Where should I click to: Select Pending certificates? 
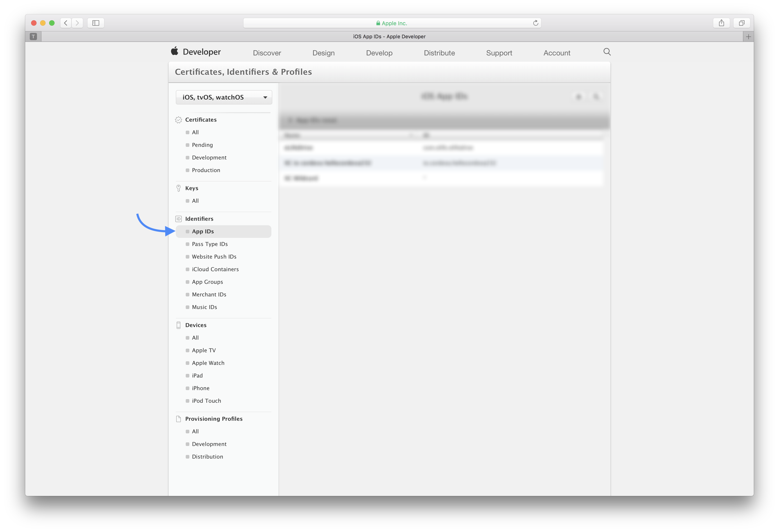202,145
